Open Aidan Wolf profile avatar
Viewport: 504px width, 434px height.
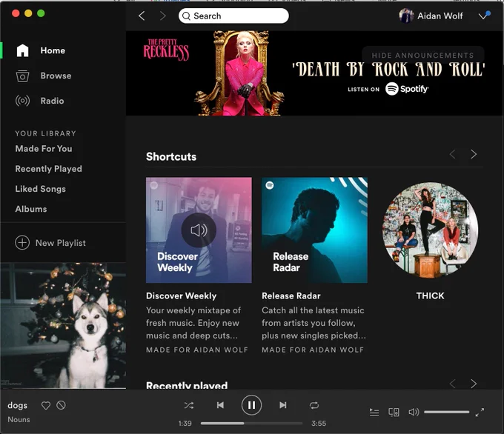[406, 16]
